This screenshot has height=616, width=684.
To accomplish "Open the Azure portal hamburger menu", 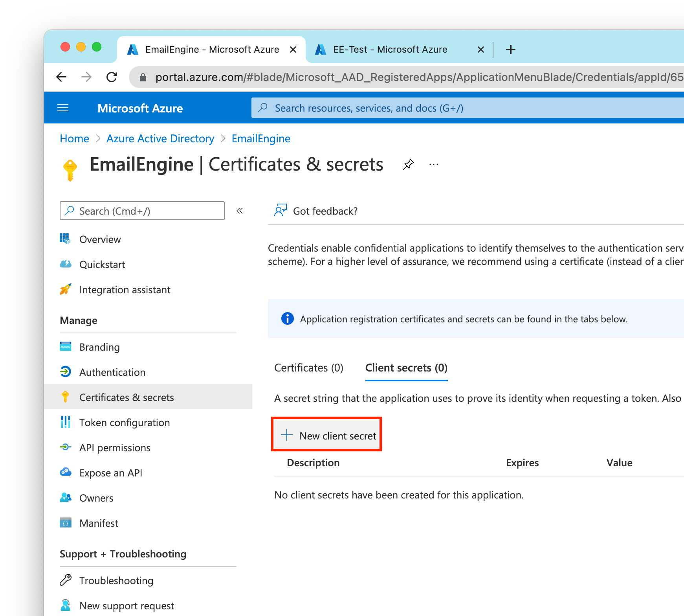I will tap(63, 108).
